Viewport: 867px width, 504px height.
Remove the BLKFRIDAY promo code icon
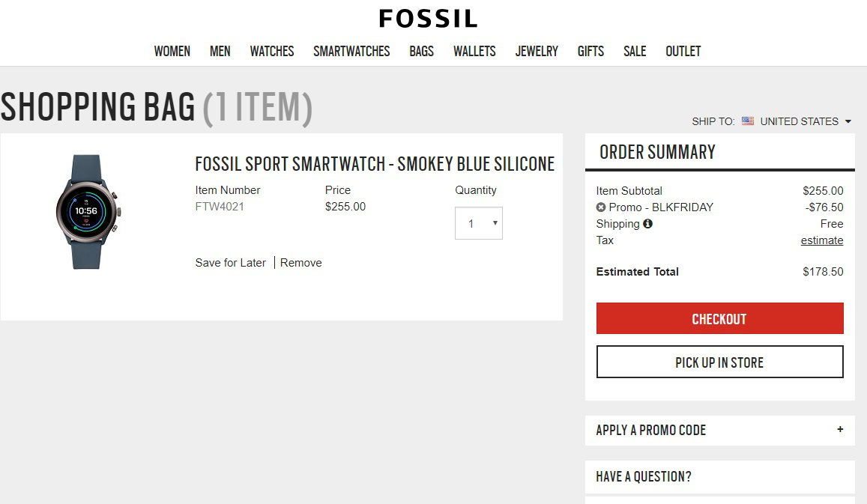[601, 207]
